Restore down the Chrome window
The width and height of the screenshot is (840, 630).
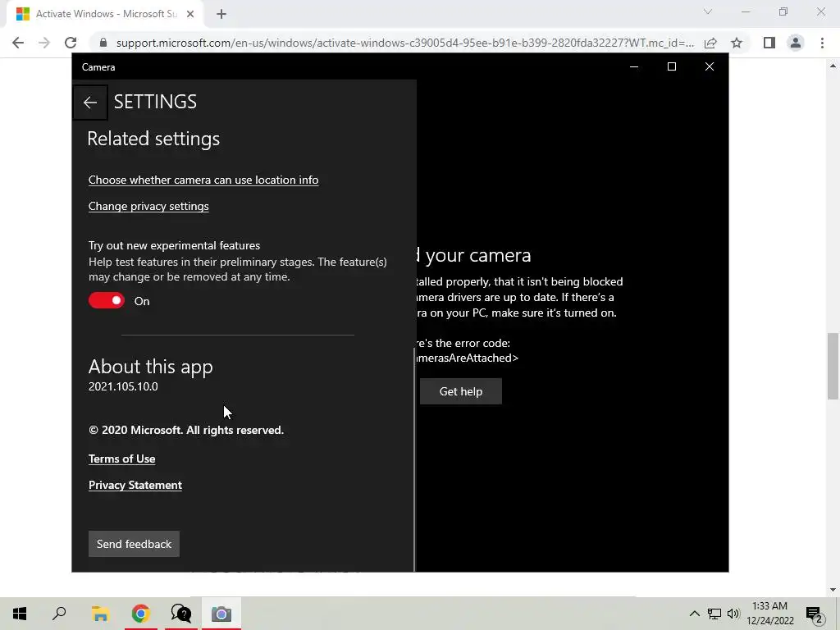pos(783,11)
